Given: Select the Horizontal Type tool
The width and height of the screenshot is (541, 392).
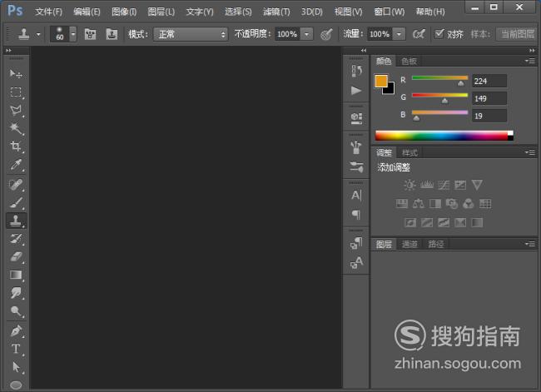Looking at the screenshot, I should pos(16,349).
